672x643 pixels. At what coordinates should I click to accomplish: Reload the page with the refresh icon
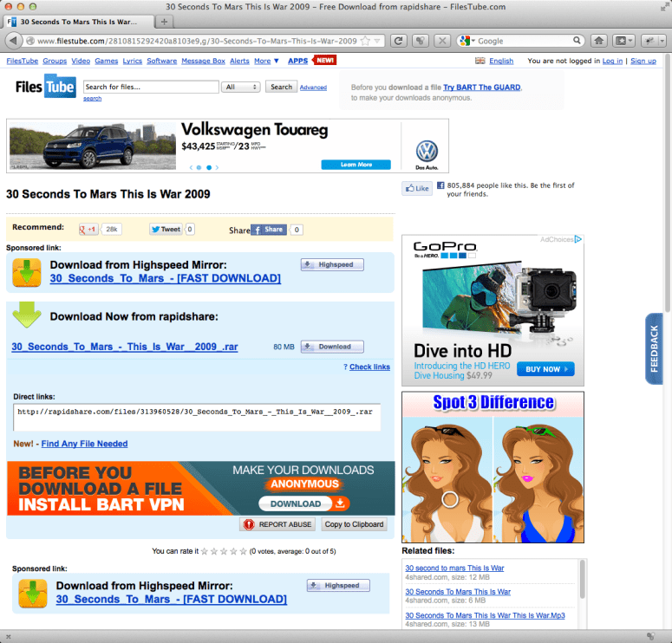(399, 41)
